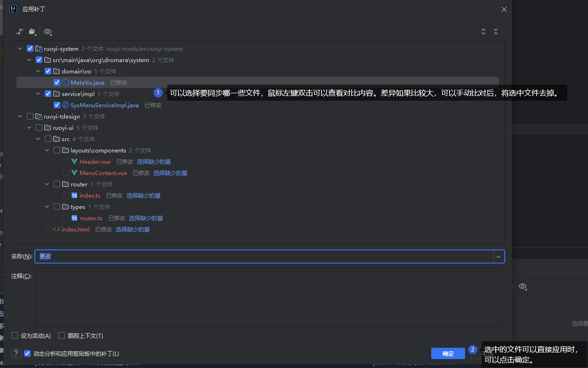
Task: Click the MetaVo.java class icon
Action: 65,82
